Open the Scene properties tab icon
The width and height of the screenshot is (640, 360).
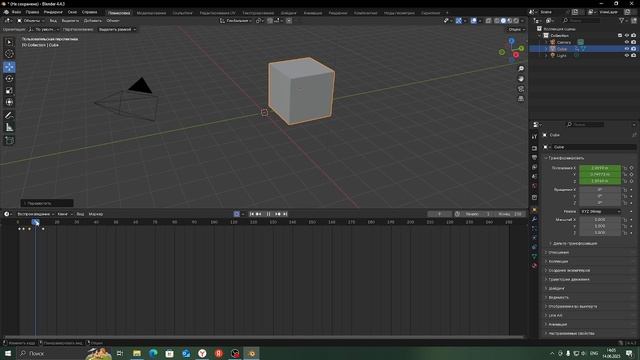pyautogui.click(x=534, y=176)
